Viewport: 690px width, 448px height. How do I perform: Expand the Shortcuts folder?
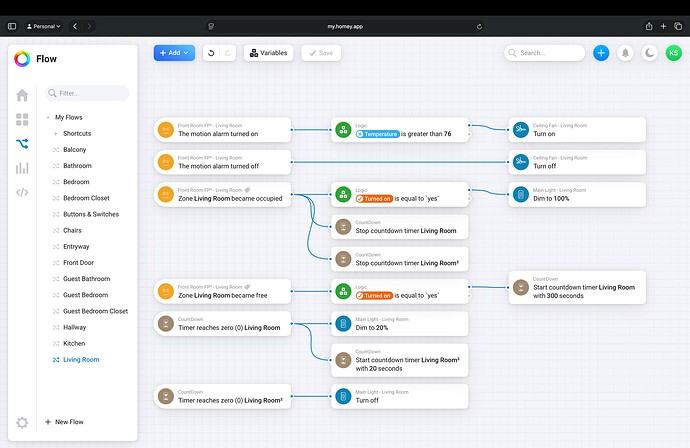(x=55, y=133)
